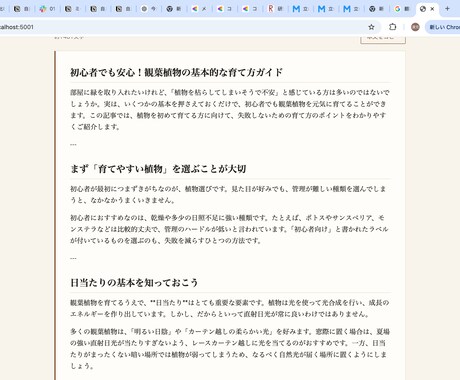Open the Chrome extensions puzzle icon
The width and height of the screenshot is (460, 380).
pos(393,27)
